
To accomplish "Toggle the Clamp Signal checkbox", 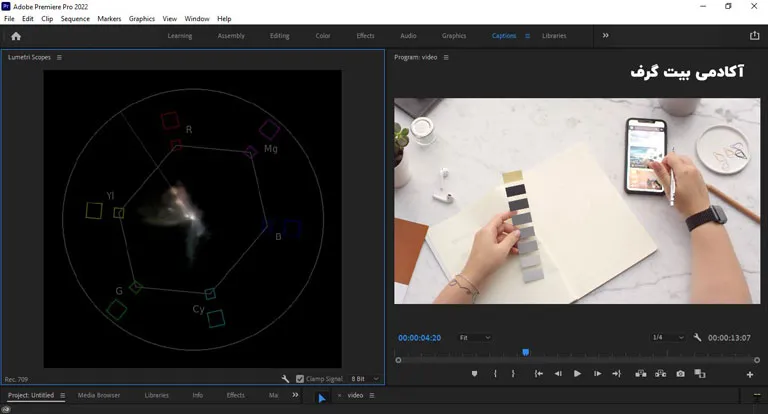I will [x=299, y=379].
